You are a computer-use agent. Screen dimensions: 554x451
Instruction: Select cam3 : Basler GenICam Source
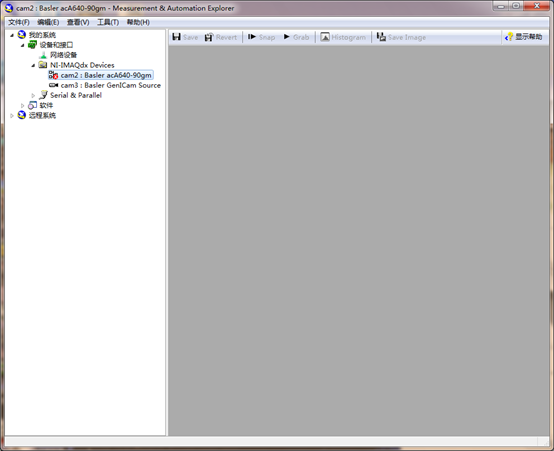(111, 86)
